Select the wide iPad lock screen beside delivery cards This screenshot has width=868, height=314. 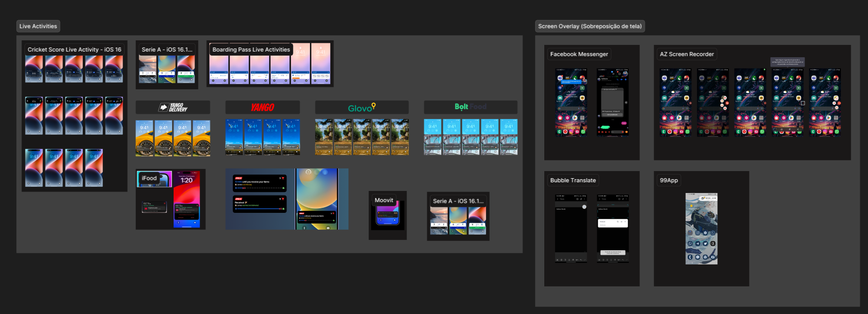[x=322, y=199]
